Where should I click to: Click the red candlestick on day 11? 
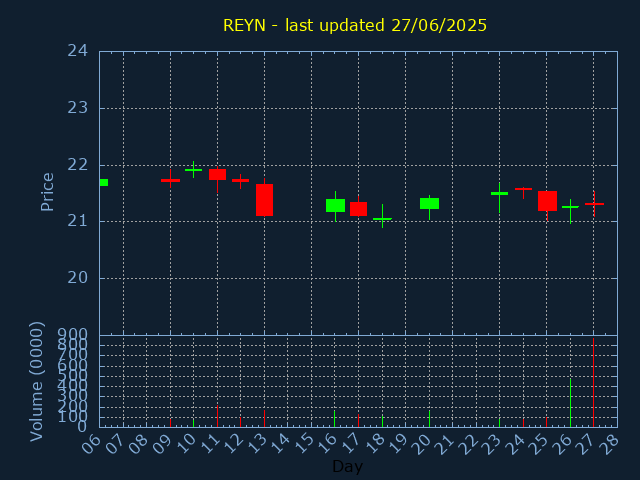218,175
